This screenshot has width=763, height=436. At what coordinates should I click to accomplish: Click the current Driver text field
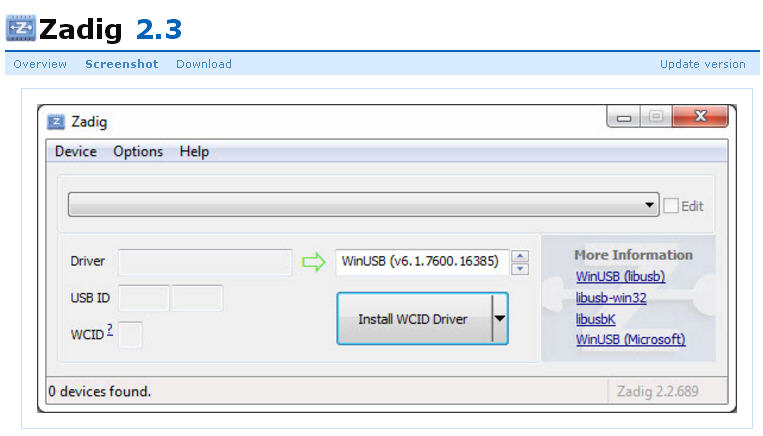tap(205, 262)
